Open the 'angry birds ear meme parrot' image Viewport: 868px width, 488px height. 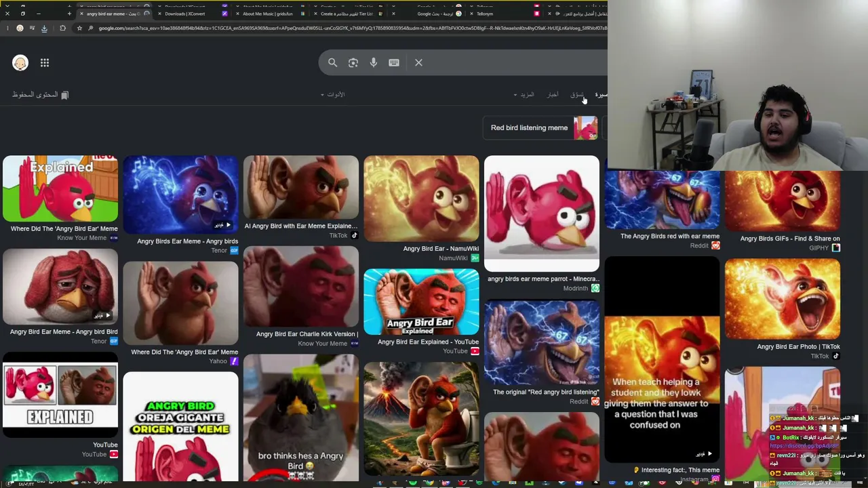[x=542, y=214]
